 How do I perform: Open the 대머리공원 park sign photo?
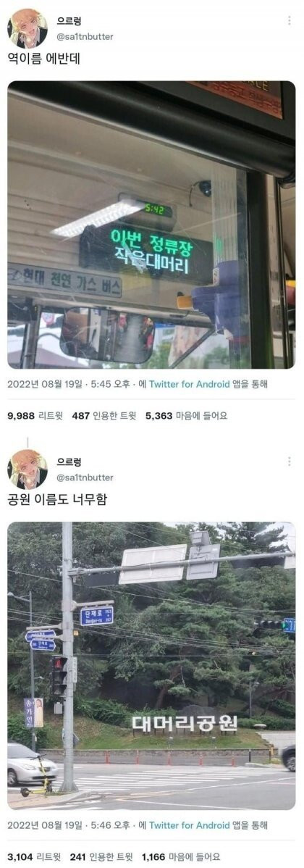(x=151, y=665)
